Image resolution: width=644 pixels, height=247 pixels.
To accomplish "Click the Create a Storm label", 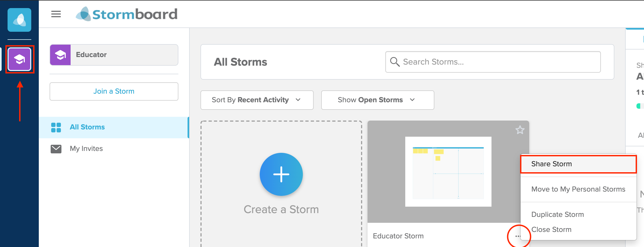I will pyautogui.click(x=281, y=209).
